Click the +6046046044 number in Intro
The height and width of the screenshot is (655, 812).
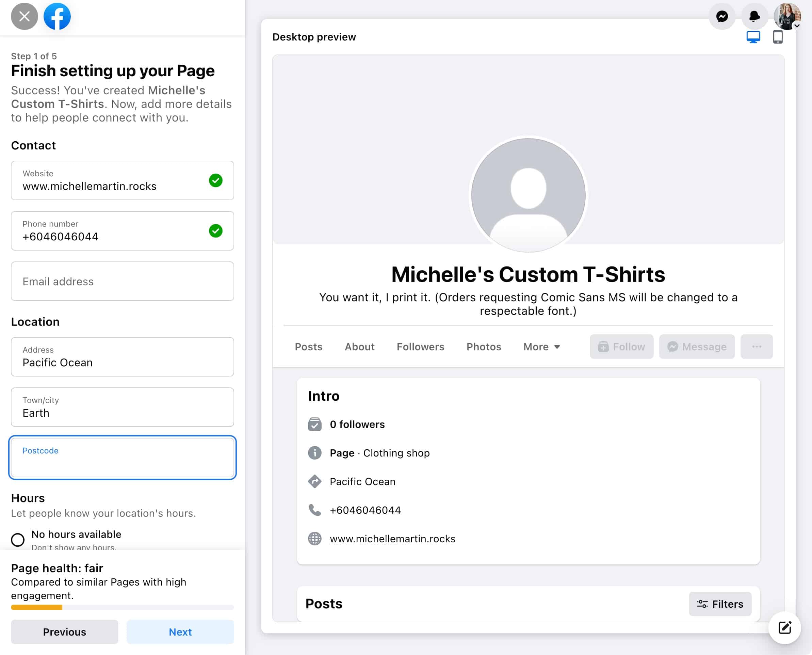[x=365, y=510]
